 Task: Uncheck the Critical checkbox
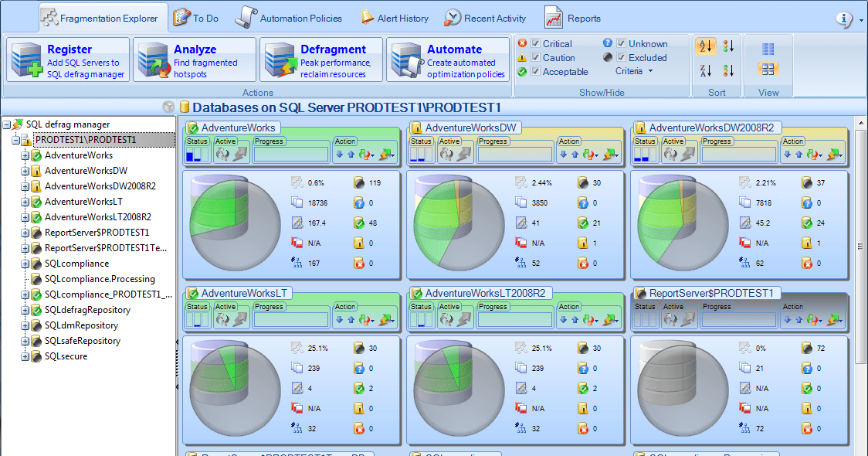pyautogui.click(x=535, y=44)
